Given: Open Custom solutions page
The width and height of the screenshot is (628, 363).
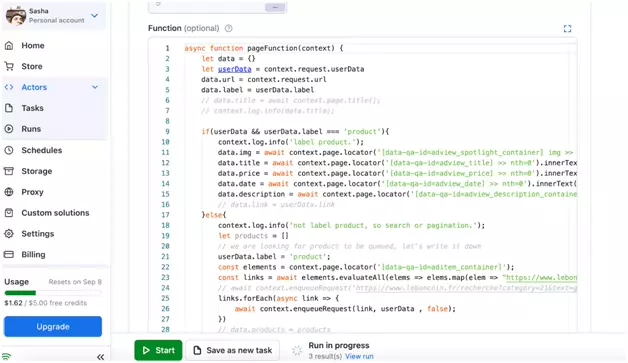Looking at the screenshot, I should click(x=55, y=213).
